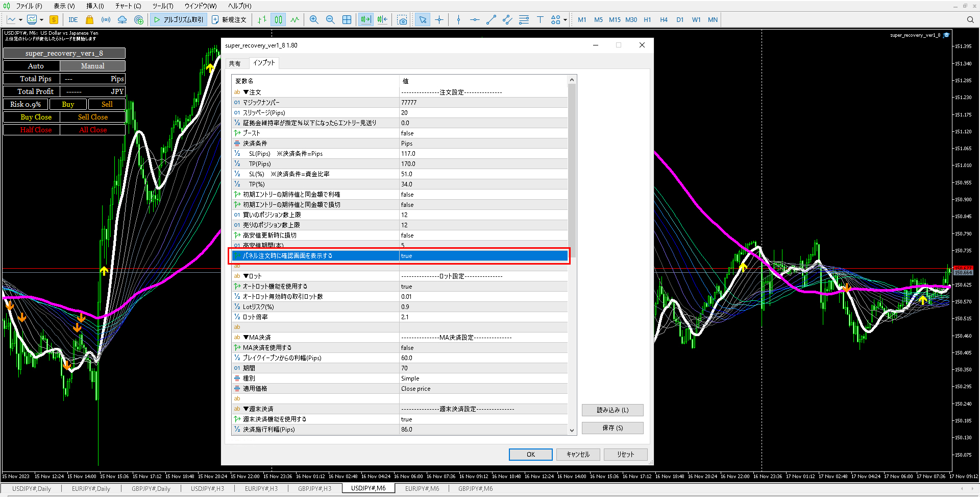Expand the chart type dropdown arrow
Viewport: 980px width, 497px height.
tap(20, 20)
